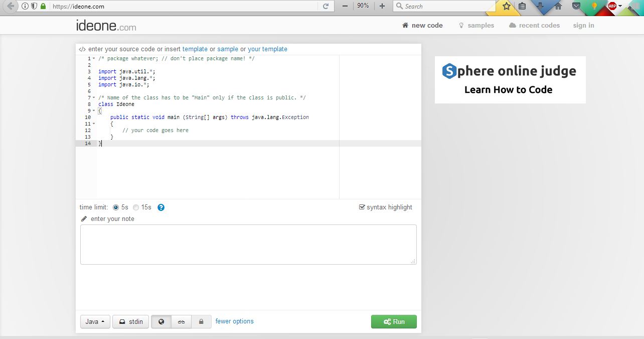Image resolution: width=644 pixels, height=339 pixels.
Task: Click the lightbulb extension icon
Action: pyautogui.click(x=594, y=7)
